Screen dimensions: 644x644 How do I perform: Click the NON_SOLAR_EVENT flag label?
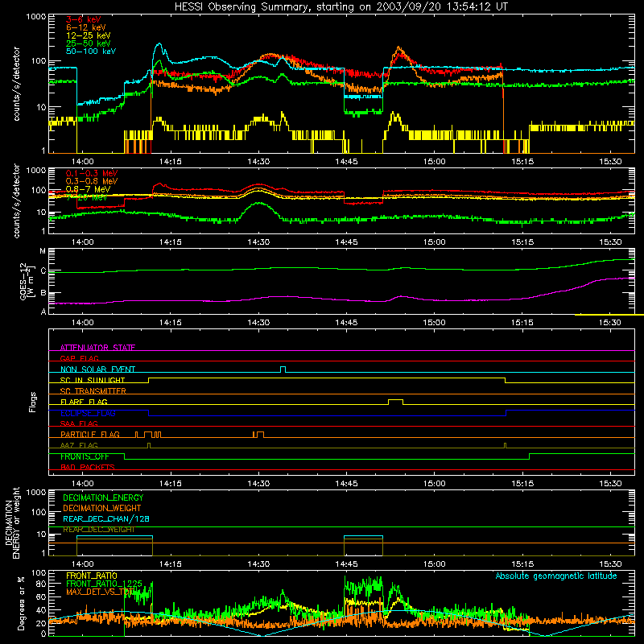point(97,369)
